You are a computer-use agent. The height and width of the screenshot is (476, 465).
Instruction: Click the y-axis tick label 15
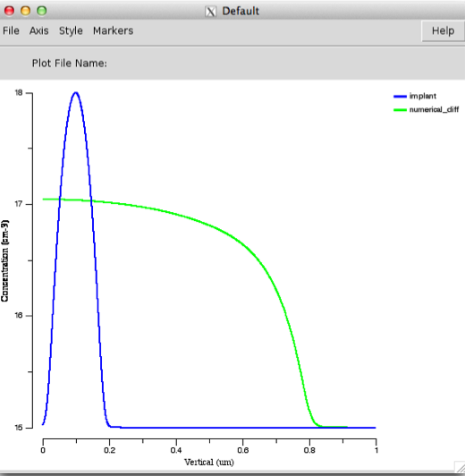tap(19, 428)
